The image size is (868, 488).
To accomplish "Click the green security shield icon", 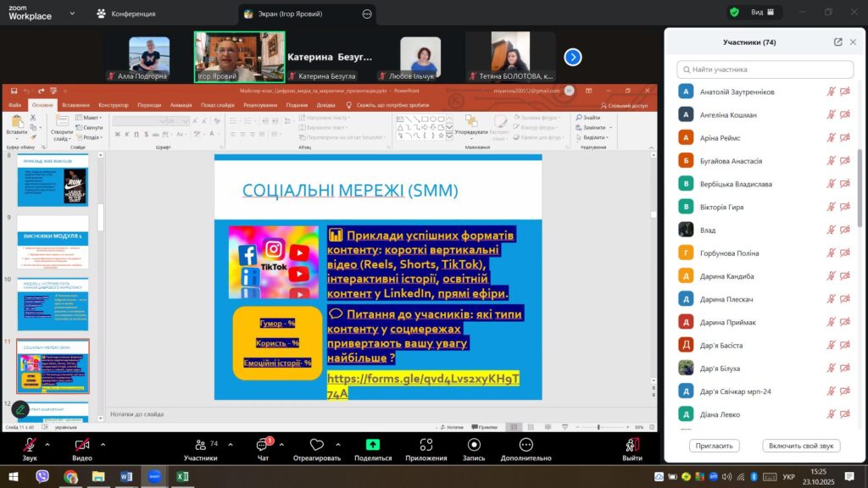I will pos(734,13).
